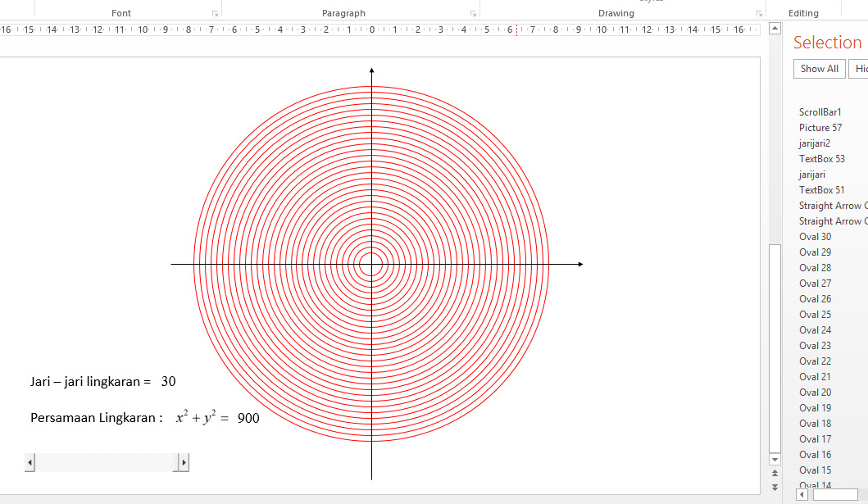Select ScrollBar1 in the Selection pane
This screenshot has width=868, height=504.
[x=820, y=112]
